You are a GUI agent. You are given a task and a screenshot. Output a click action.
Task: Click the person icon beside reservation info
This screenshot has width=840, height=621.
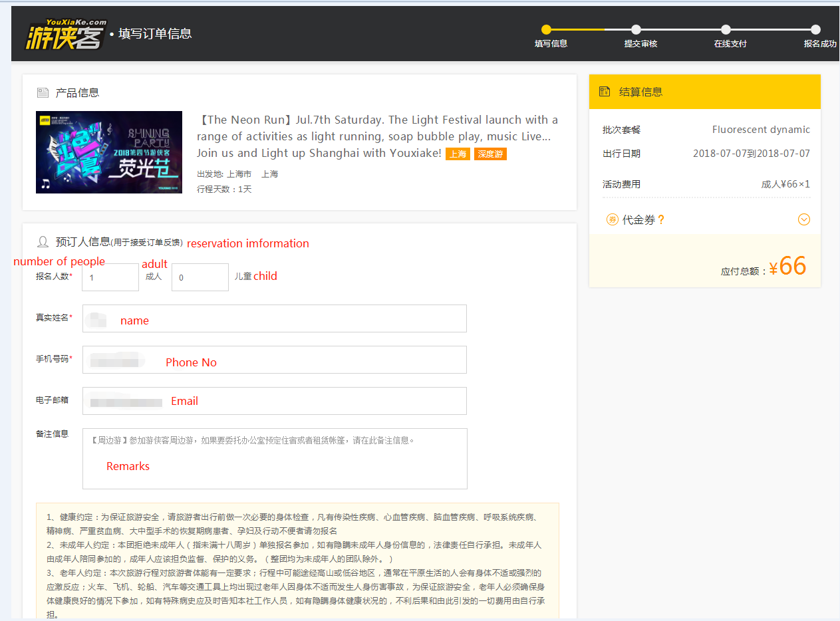coord(43,241)
